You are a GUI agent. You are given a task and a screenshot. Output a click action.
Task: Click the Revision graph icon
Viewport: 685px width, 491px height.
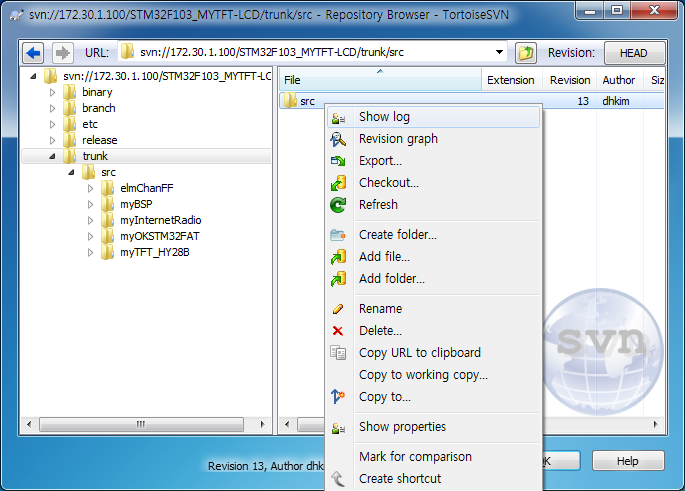338,139
